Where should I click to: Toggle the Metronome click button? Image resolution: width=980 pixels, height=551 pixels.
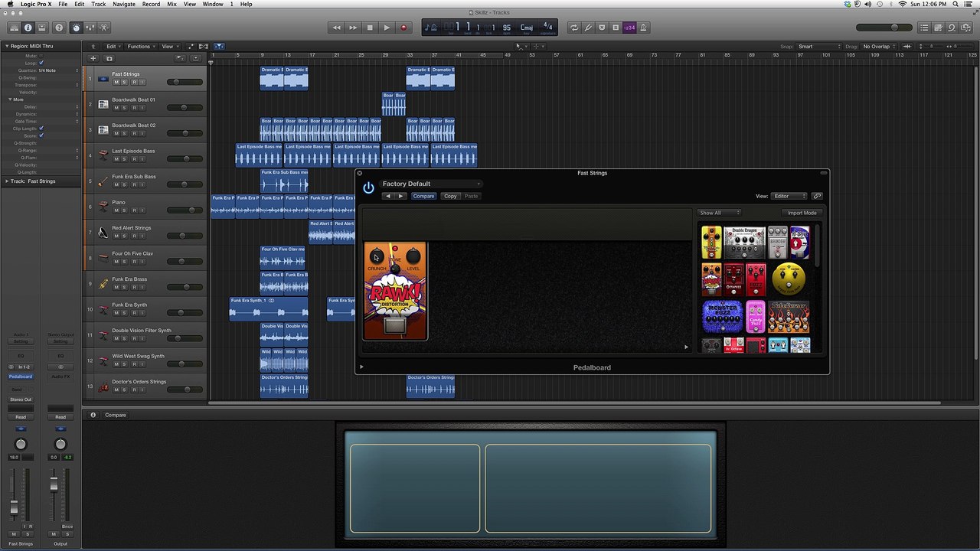(x=643, y=28)
